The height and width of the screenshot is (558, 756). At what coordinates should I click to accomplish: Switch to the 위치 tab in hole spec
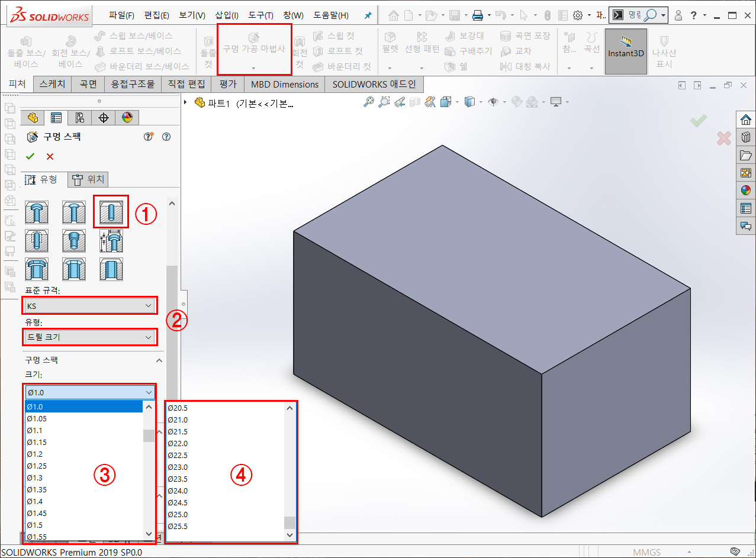coord(89,179)
